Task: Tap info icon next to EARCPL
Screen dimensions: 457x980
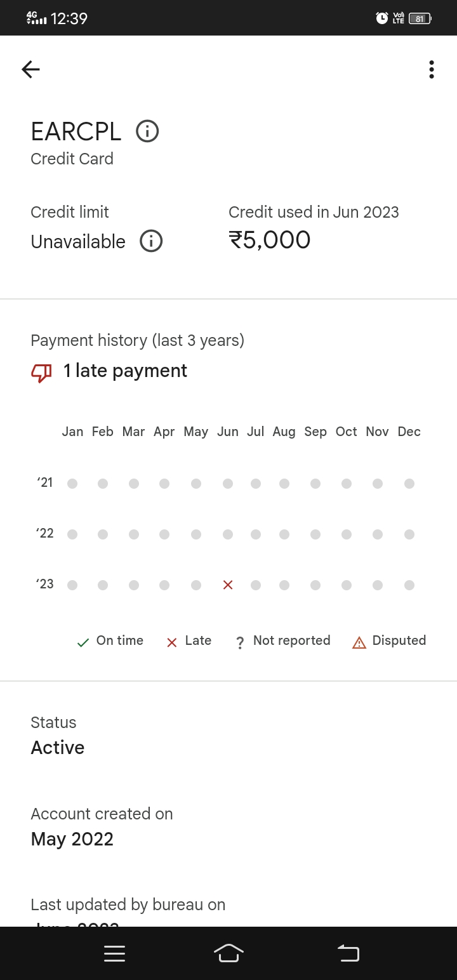Action: (x=147, y=131)
